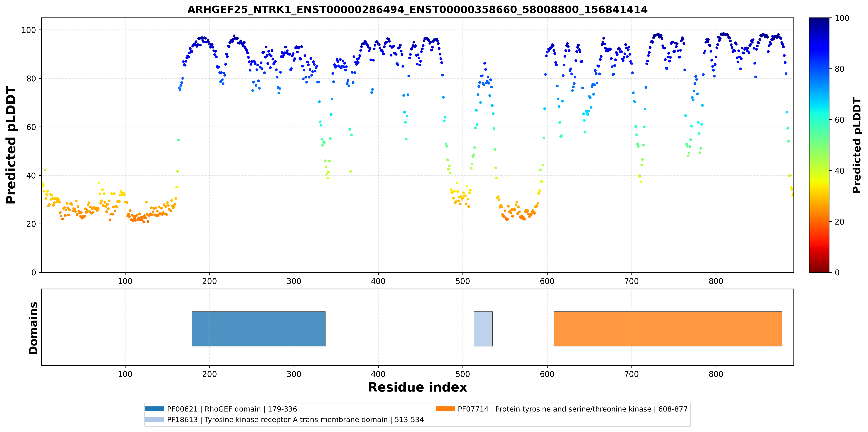Click the PF18613 light-blue legend swatch
868x432 pixels.
[154, 419]
